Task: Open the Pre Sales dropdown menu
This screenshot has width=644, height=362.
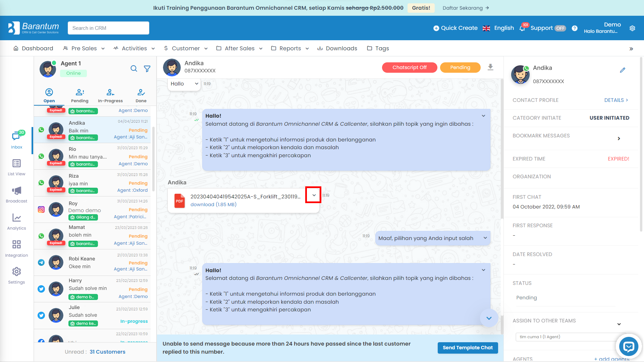Action: tap(84, 48)
